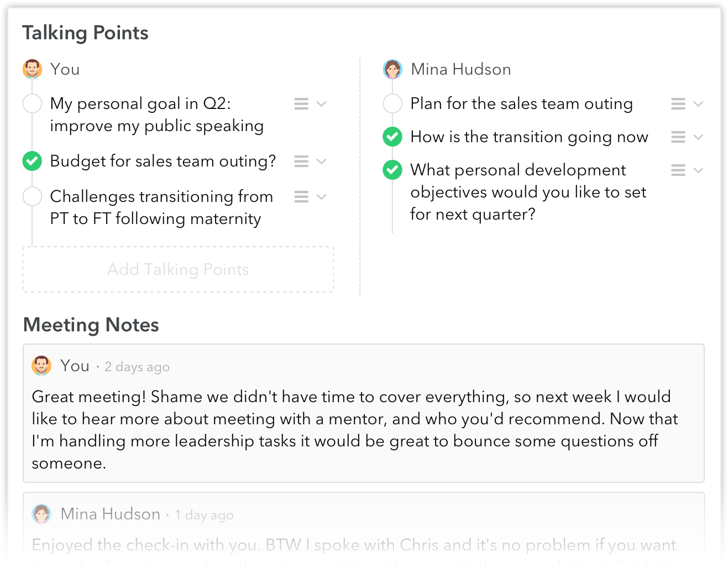728x567 pixels.
Task: Open chevron menu for Challenges transitioning item
Action: pyautogui.click(x=321, y=197)
